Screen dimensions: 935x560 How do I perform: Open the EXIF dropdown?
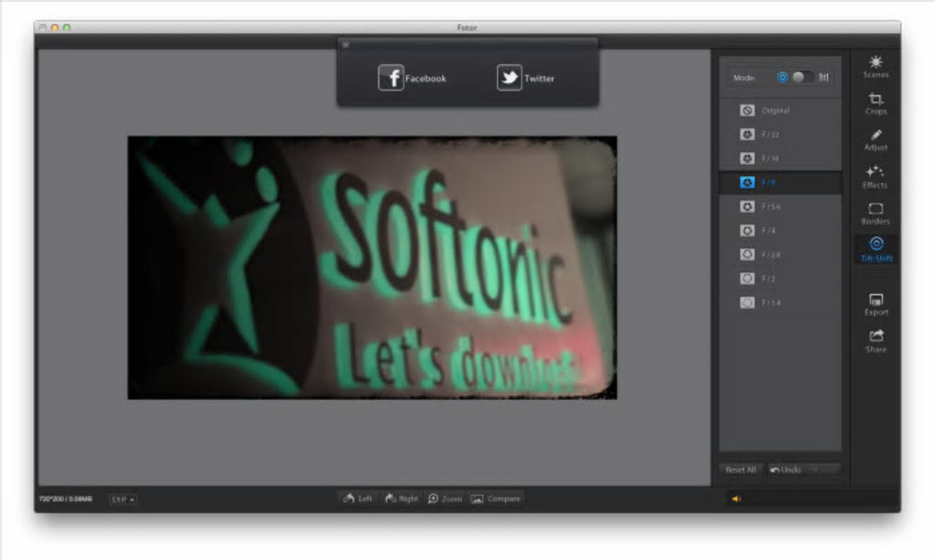(x=124, y=500)
